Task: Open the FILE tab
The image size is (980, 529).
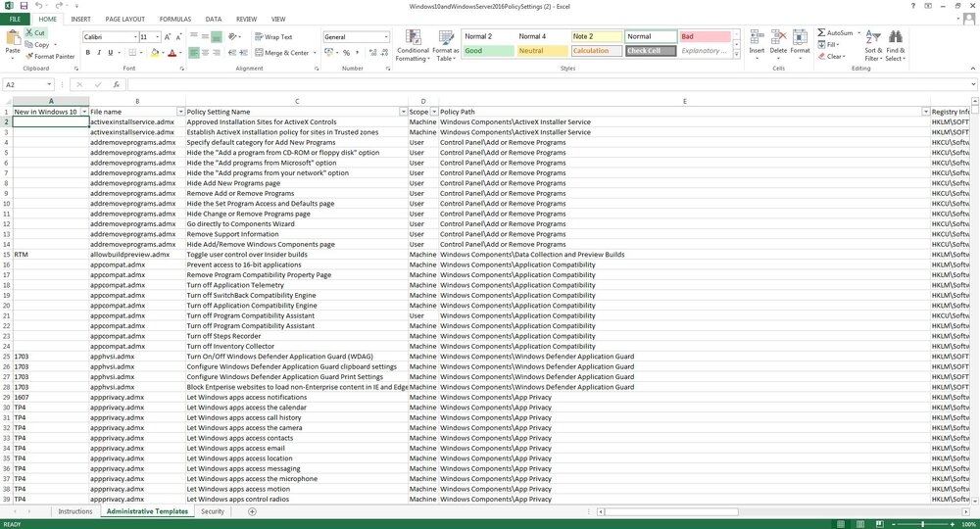Action: 15,20
